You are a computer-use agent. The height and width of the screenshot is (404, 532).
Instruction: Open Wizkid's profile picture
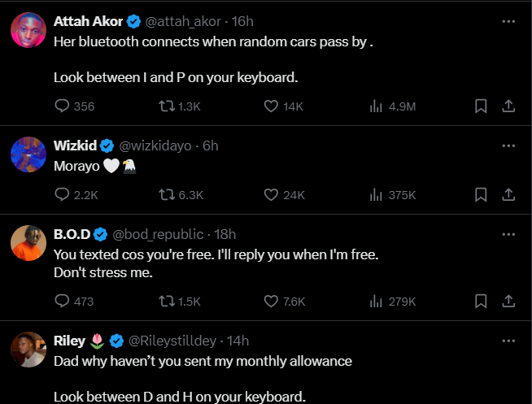(x=28, y=154)
